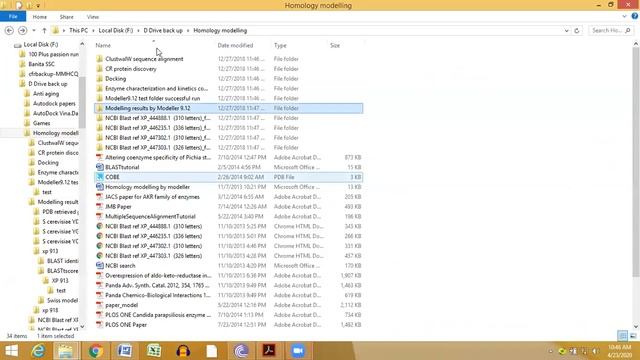
Task: Launch Internet Explorer from taskbar
Action: click(38, 351)
